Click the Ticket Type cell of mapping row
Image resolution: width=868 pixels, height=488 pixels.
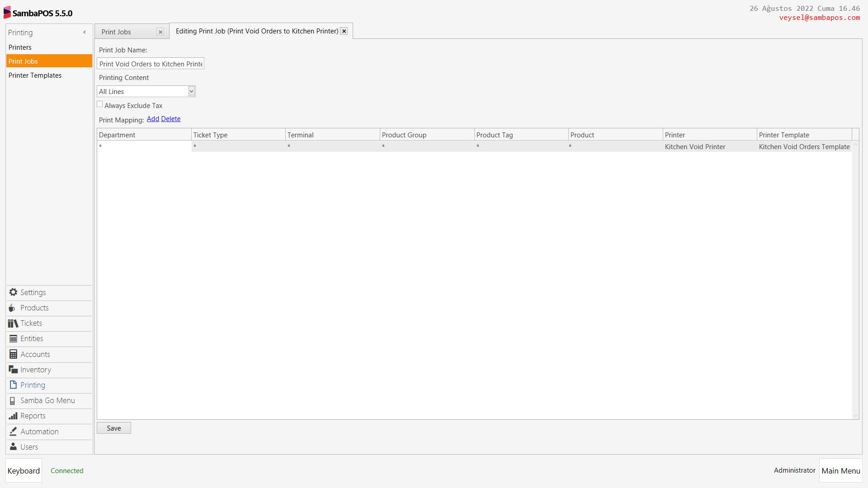[238, 146]
